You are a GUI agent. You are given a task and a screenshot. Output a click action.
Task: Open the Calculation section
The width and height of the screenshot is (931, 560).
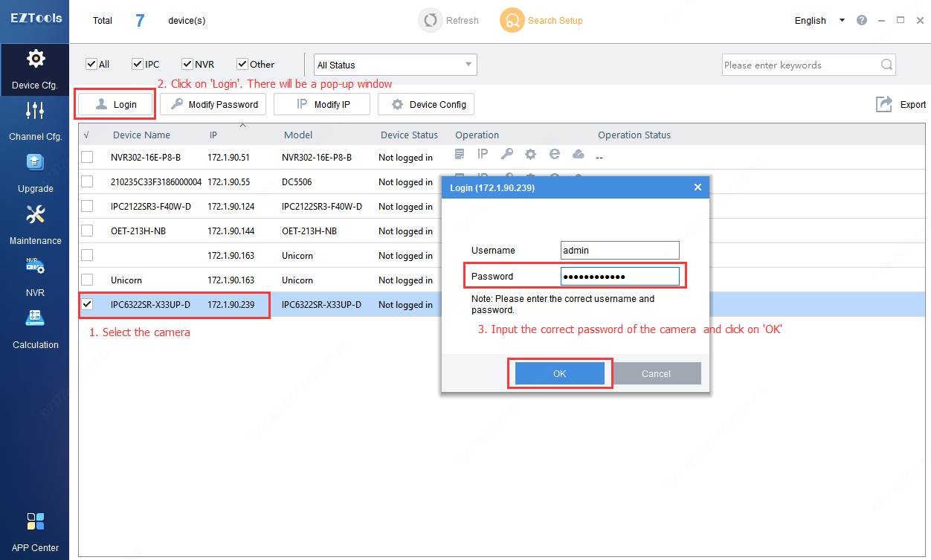tap(35, 329)
